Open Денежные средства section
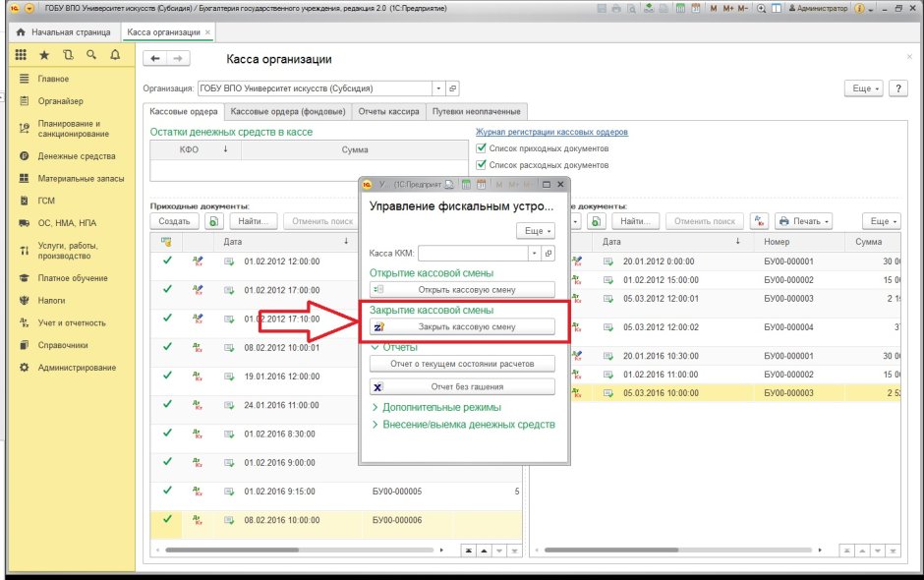This screenshot has width=924, height=580. (77, 156)
